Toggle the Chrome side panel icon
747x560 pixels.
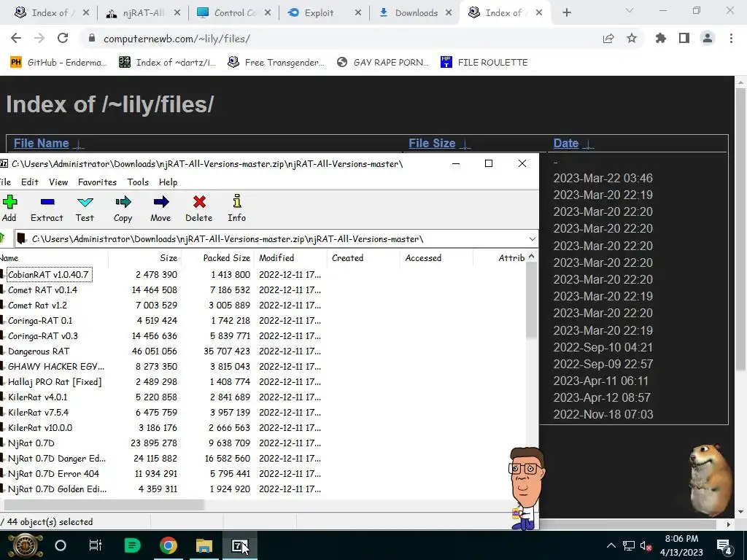(684, 38)
